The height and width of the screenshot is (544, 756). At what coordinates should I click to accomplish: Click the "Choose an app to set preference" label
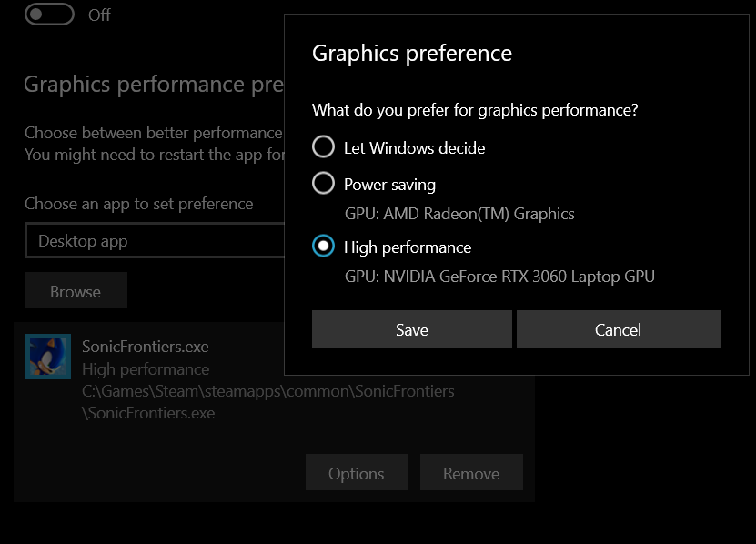tap(139, 204)
